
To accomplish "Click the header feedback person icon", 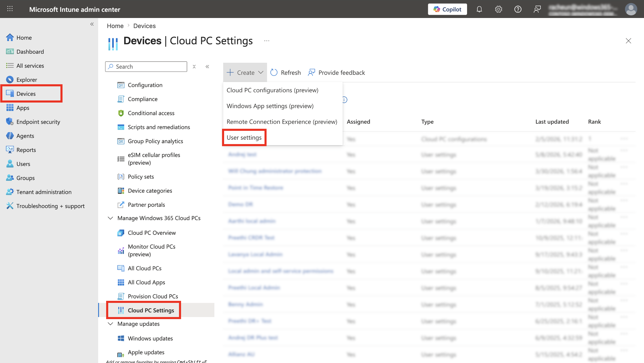I will 537,9.
